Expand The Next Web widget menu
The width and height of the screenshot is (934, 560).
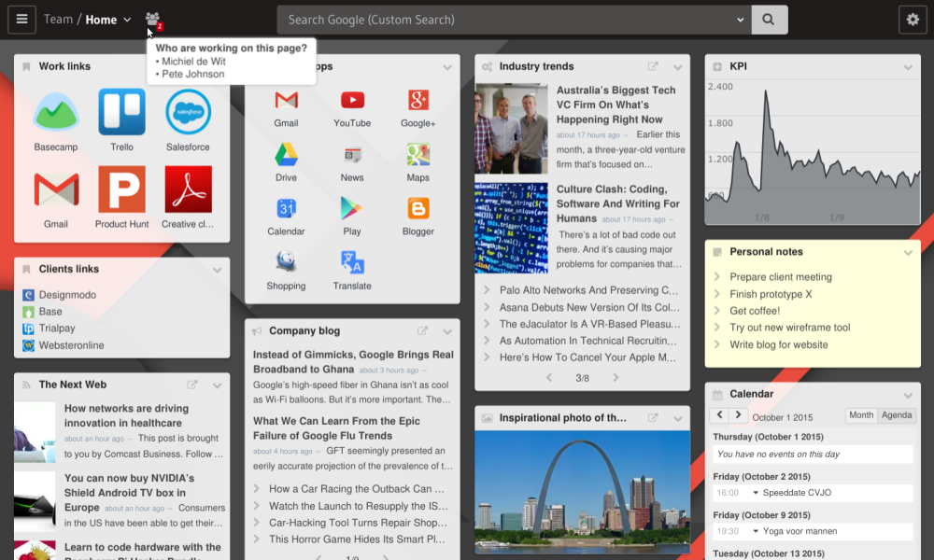(x=218, y=385)
